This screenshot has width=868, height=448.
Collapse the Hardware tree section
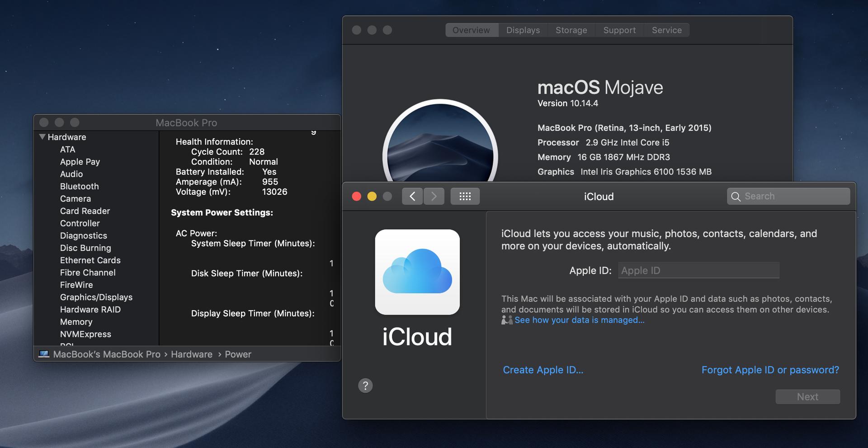pyautogui.click(x=42, y=137)
